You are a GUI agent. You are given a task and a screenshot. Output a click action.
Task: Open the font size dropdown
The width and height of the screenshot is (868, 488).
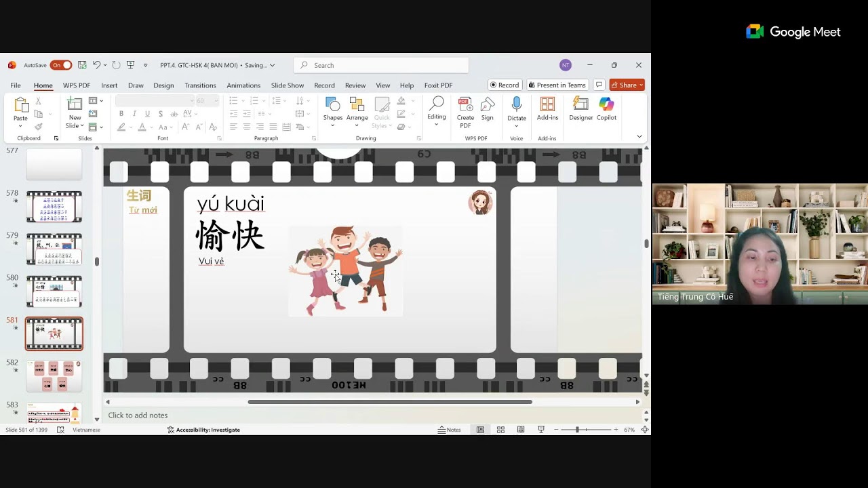click(x=216, y=101)
